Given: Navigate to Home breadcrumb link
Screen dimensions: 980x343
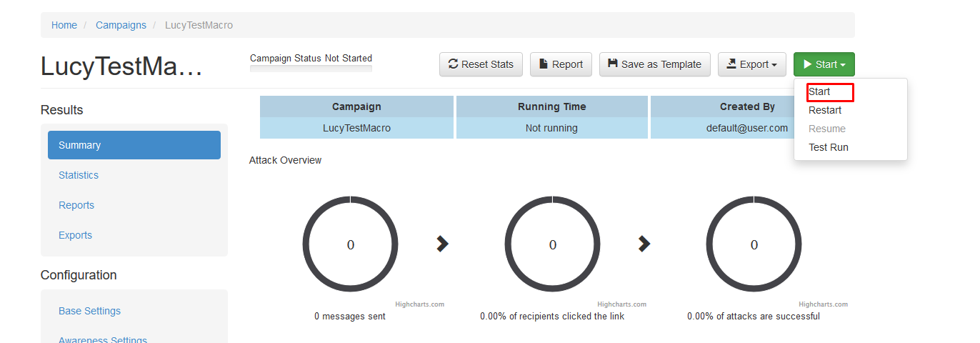Looking at the screenshot, I should [64, 25].
